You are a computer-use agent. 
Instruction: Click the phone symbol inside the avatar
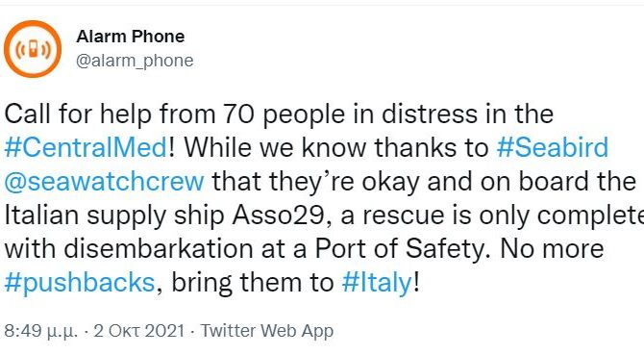pos(33,49)
